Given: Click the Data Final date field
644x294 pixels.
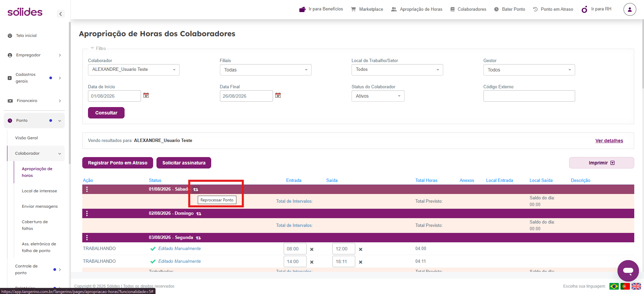Looking at the screenshot, I should [x=246, y=96].
